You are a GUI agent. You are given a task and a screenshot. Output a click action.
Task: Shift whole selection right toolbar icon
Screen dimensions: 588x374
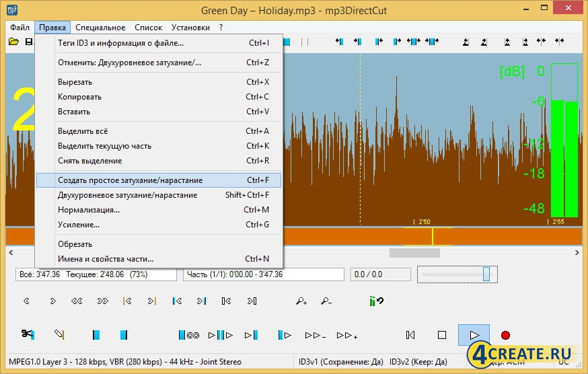[x=432, y=41]
